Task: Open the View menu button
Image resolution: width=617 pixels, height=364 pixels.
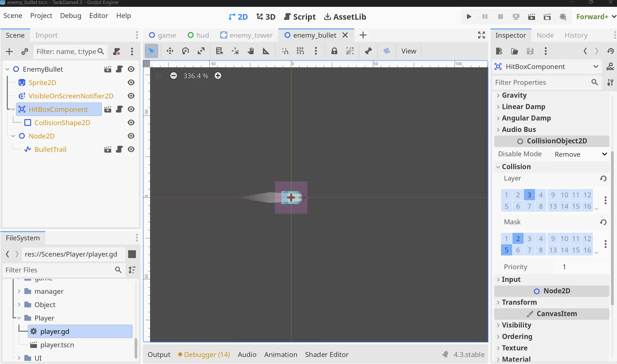Action: (409, 51)
